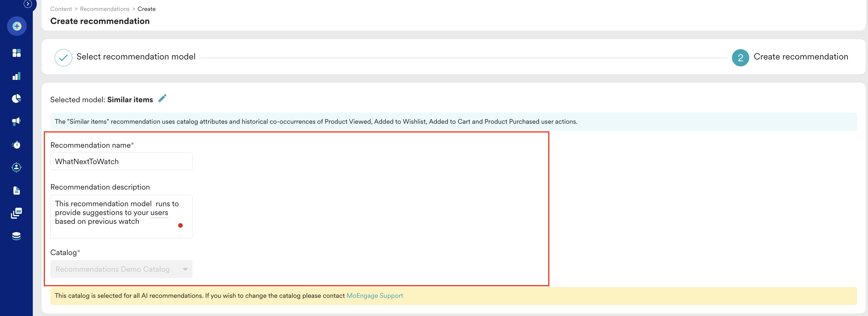Click into the Recommendation description text area
The height and width of the screenshot is (316, 868).
(x=121, y=217)
